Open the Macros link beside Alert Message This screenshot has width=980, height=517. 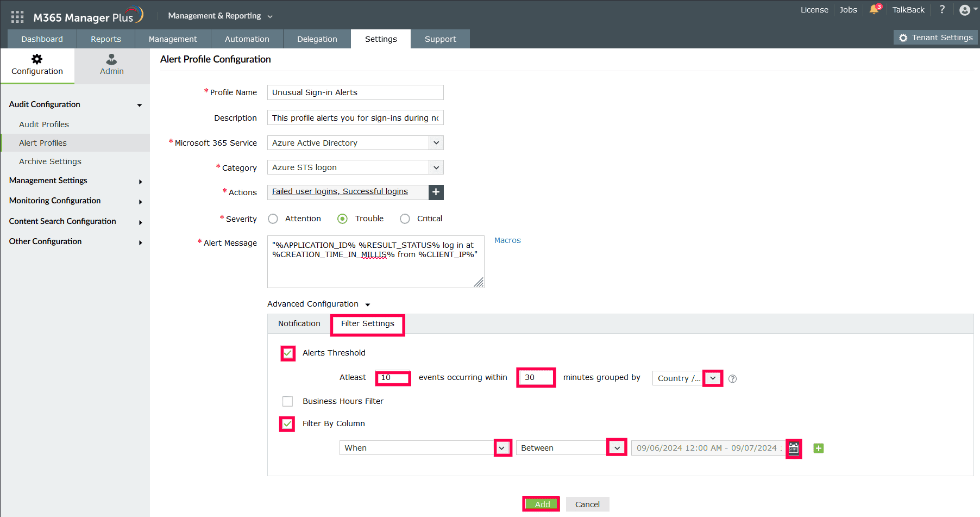(x=507, y=240)
